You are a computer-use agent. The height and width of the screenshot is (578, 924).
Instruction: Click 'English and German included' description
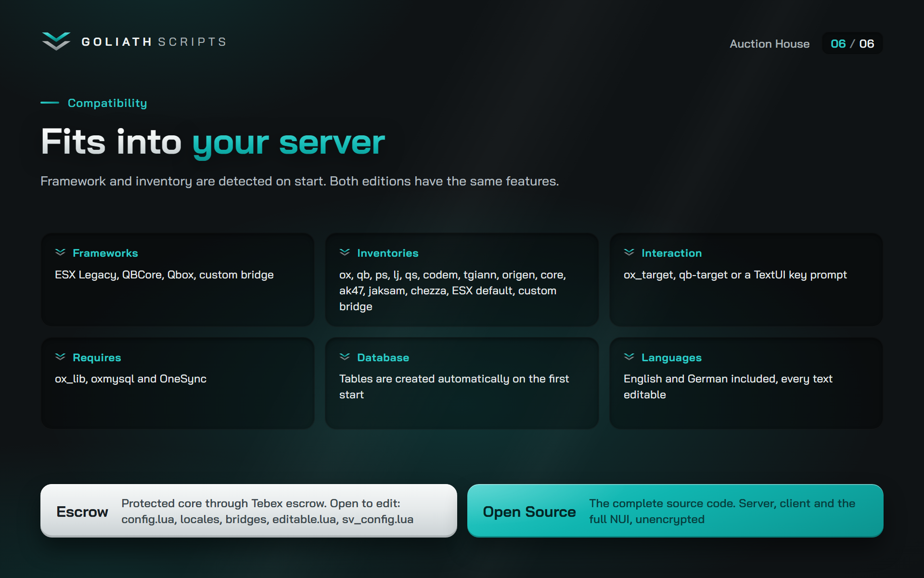[728, 387]
